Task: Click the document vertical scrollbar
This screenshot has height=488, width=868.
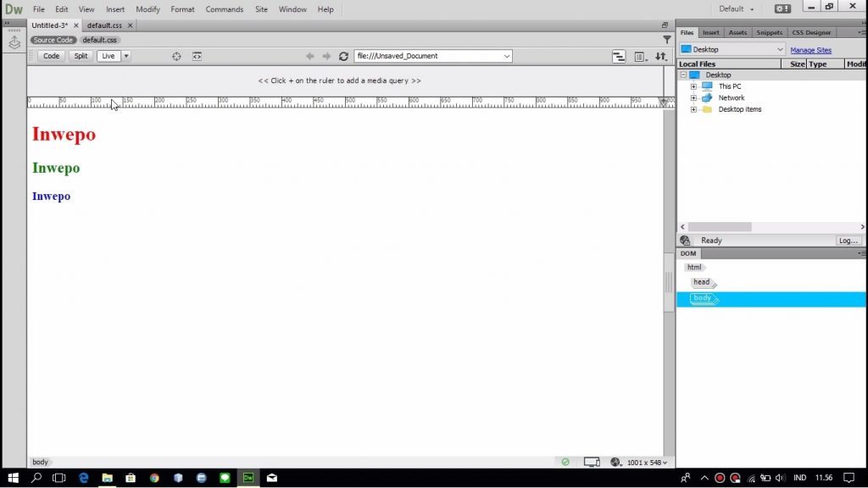Action: pyautogui.click(x=669, y=282)
